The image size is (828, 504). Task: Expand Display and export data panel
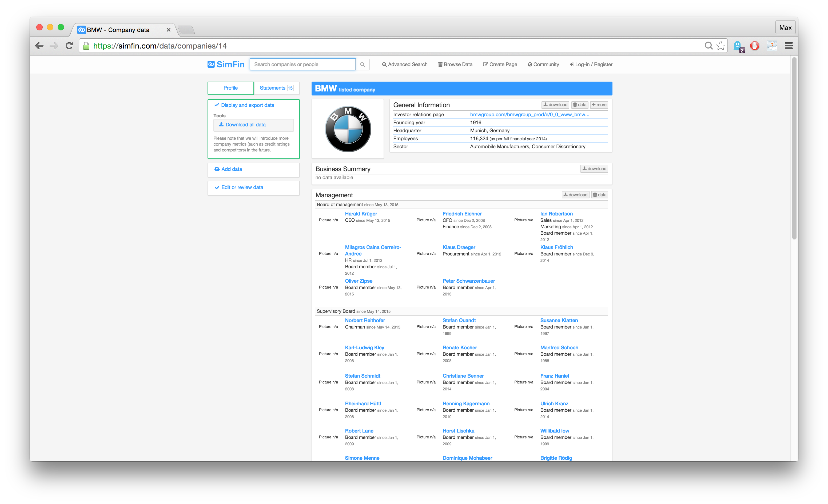[247, 105]
